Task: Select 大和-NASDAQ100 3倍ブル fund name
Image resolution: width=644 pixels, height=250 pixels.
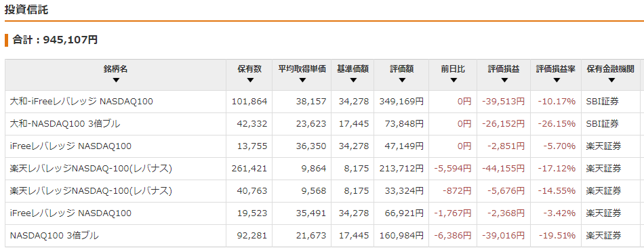Action: coord(65,123)
